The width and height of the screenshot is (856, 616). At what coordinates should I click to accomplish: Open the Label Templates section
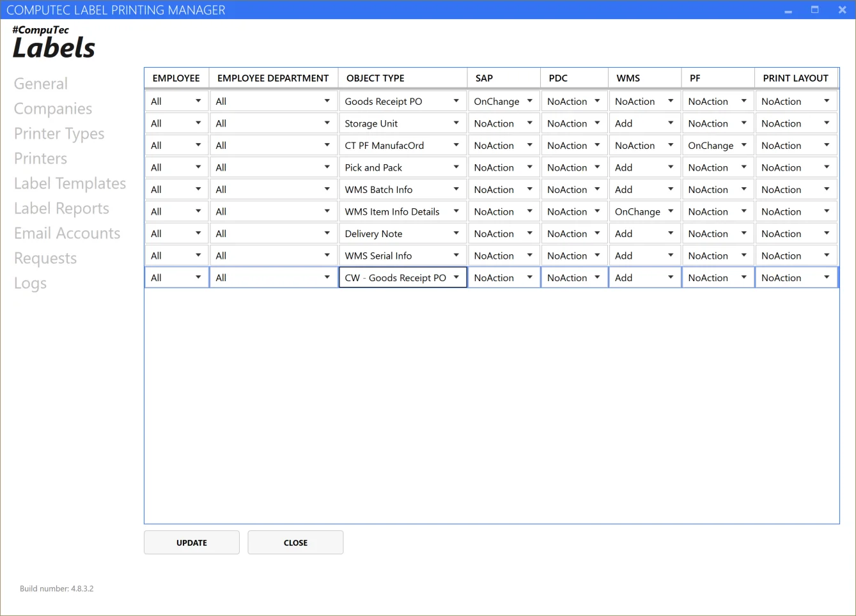(x=70, y=183)
